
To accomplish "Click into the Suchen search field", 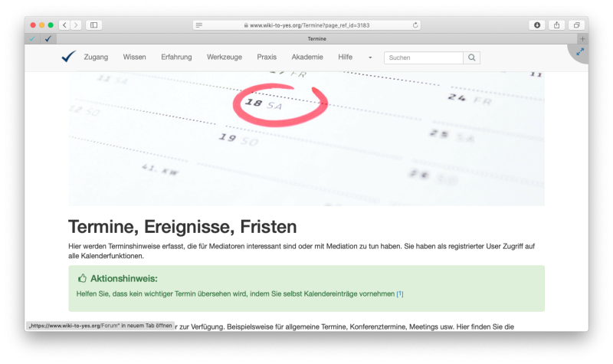I will click(x=424, y=57).
